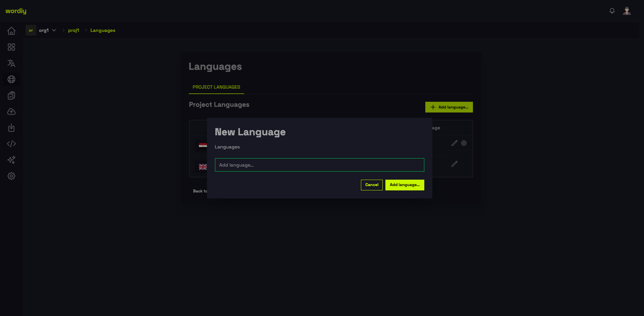Open the cloud upload import icon

[11, 111]
